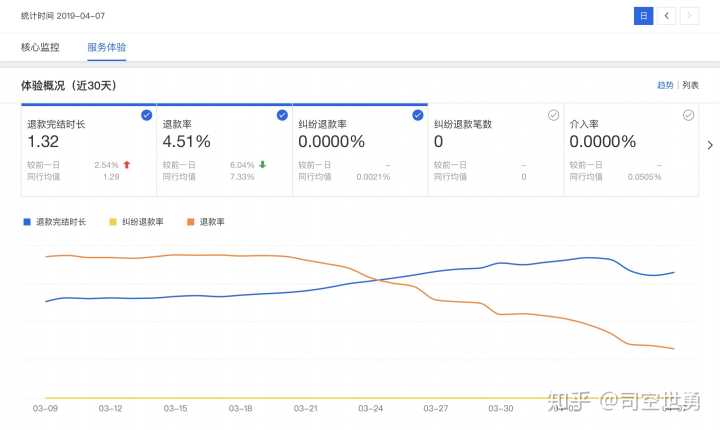This screenshot has height=430, width=720.
Task: Click the green down-arrow trend icon
Action: tap(262, 164)
